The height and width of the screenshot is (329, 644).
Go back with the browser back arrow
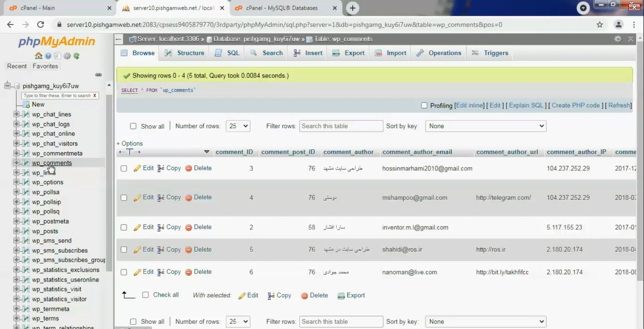click(10, 25)
